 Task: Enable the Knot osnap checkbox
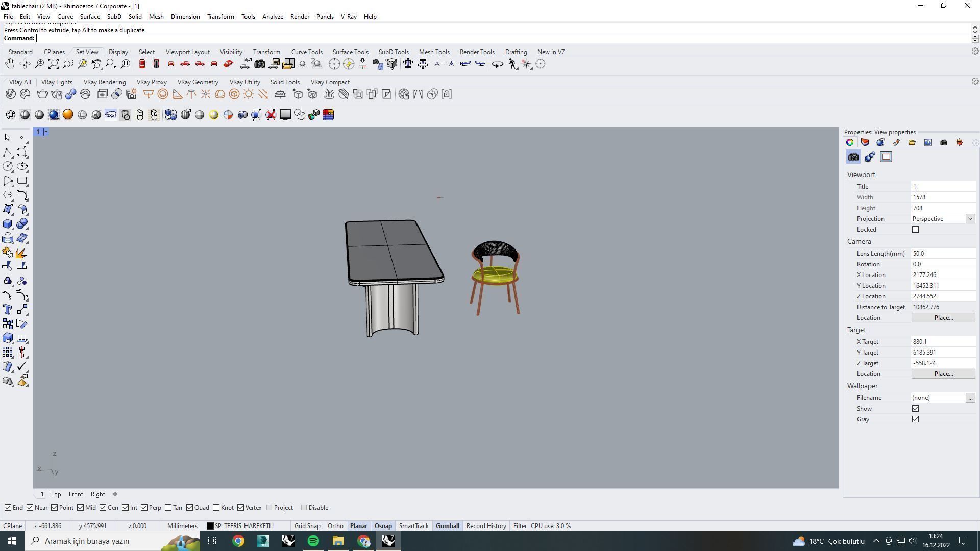(x=216, y=508)
